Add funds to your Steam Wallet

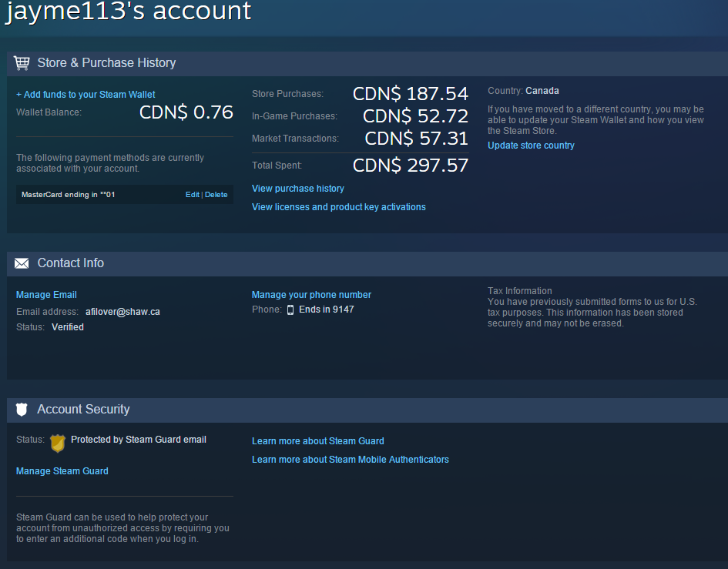click(86, 94)
